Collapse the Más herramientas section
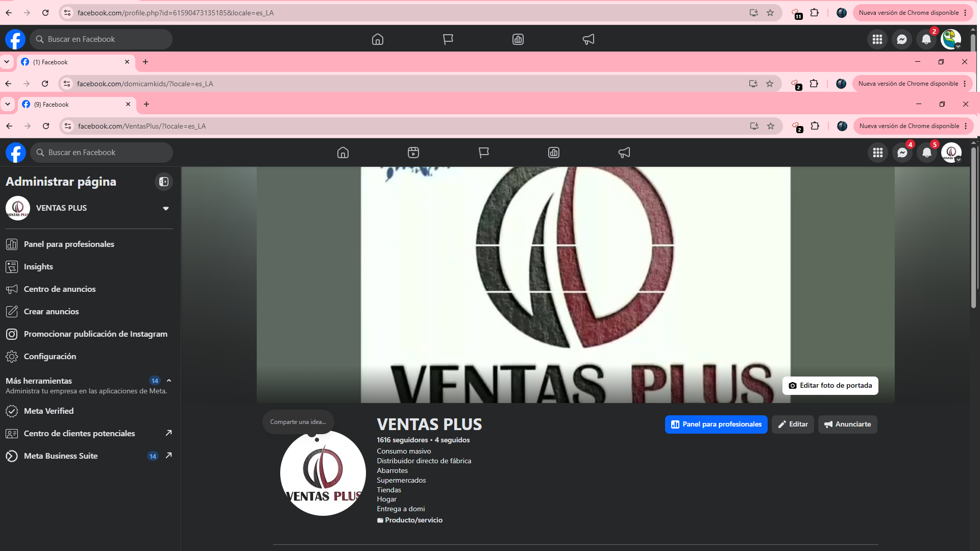The image size is (980, 551). coord(169,381)
